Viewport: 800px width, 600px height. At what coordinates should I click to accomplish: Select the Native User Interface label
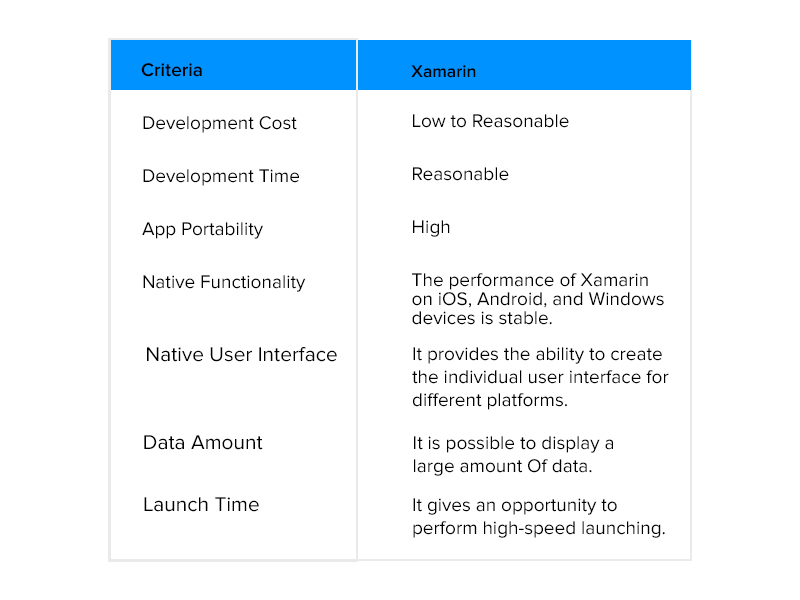(x=241, y=355)
